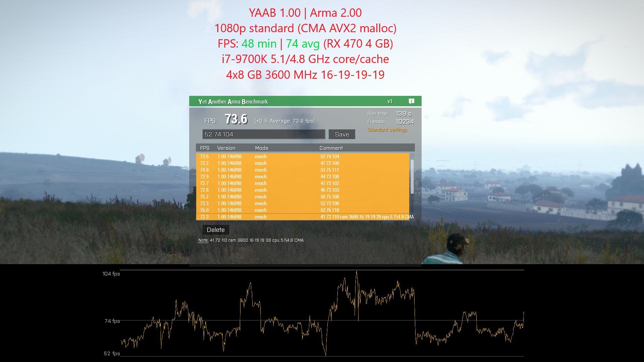
Task: Sort by Version column header
Action: tap(226, 148)
